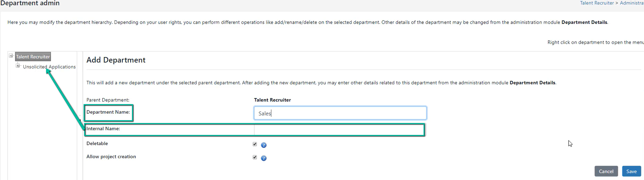Open the Administration breadcrumb link

(x=632, y=3)
